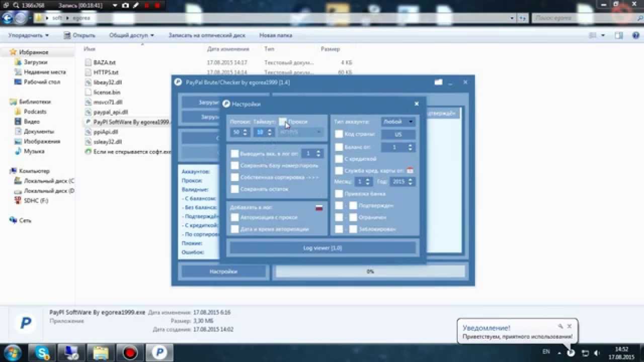Toggle the Прокси checkbox

pyautogui.click(x=283, y=122)
